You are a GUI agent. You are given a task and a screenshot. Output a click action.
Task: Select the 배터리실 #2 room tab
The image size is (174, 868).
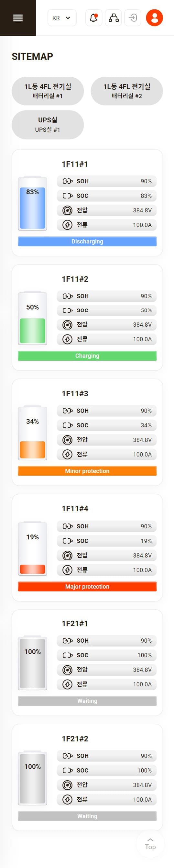[126, 91]
